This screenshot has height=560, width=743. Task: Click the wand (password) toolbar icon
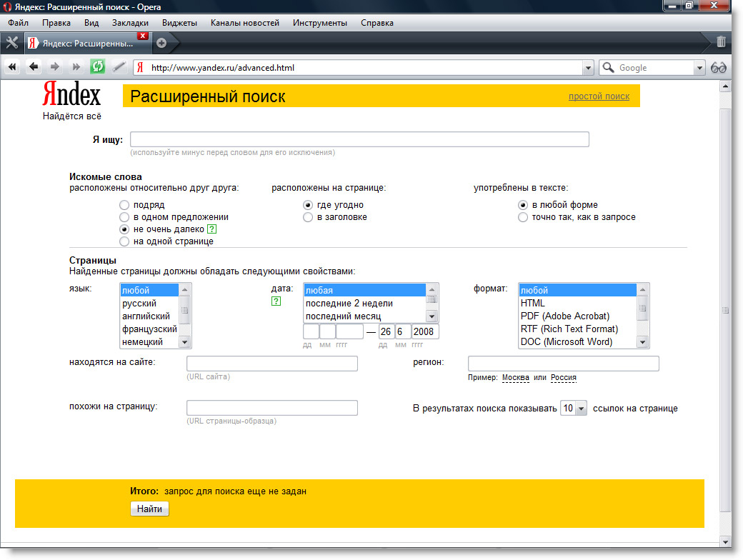(x=119, y=67)
